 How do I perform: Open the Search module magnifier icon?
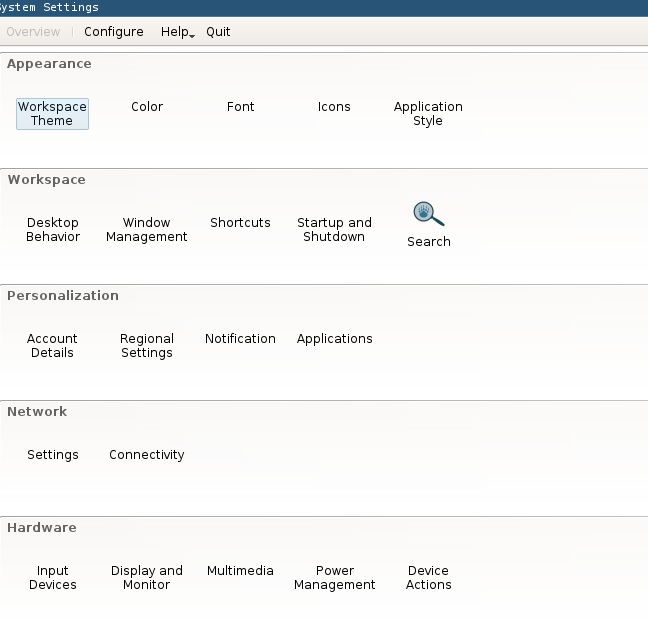click(428, 214)
